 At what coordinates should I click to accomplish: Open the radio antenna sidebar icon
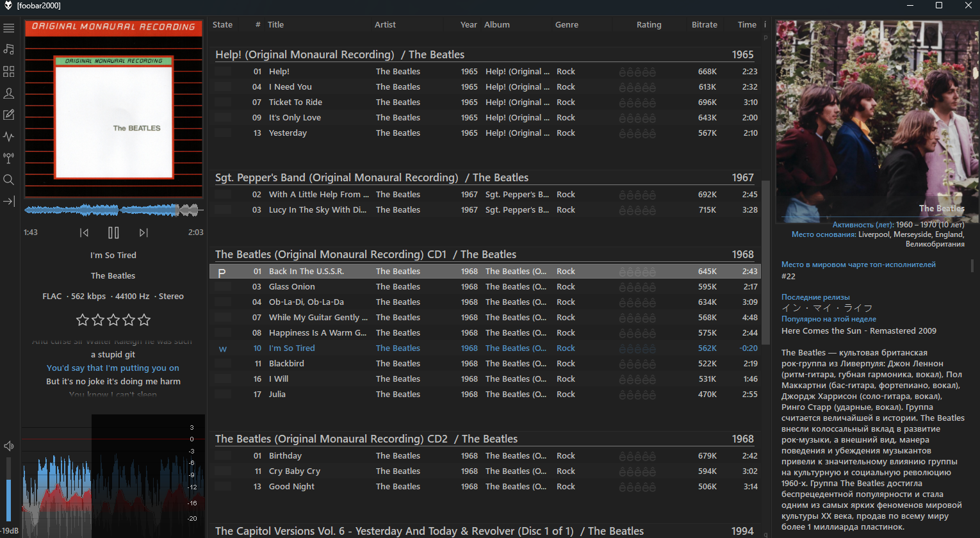pos(9,158)
